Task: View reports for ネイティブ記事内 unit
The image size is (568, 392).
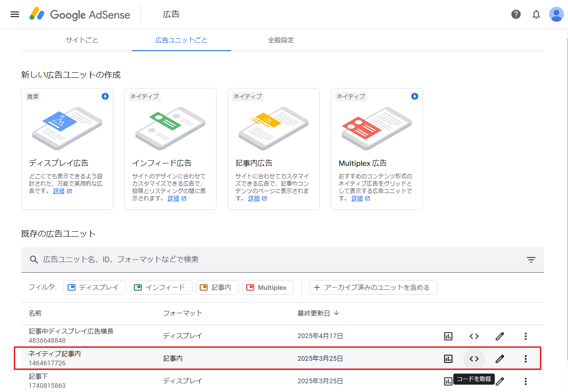Action: [448, 359]
